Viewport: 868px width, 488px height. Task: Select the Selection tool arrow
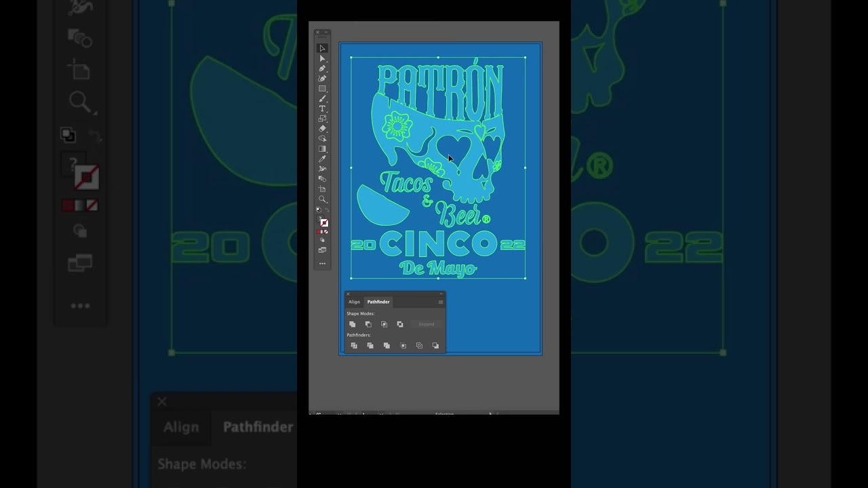point(323,48)
